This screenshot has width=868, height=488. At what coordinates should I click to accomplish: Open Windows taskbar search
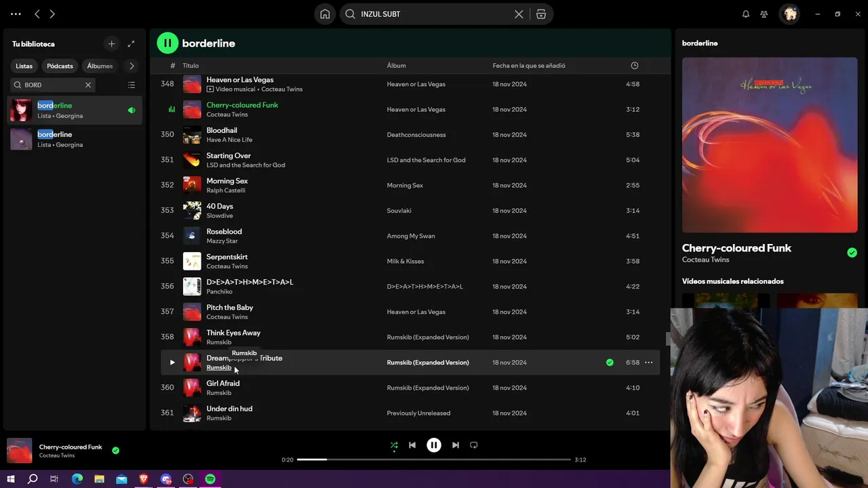click(33, 479)
